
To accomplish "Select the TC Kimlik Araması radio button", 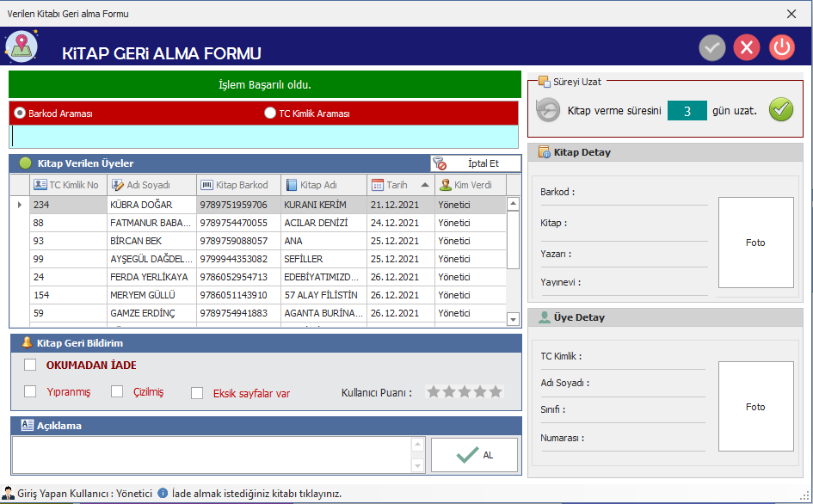I will 269,113.
